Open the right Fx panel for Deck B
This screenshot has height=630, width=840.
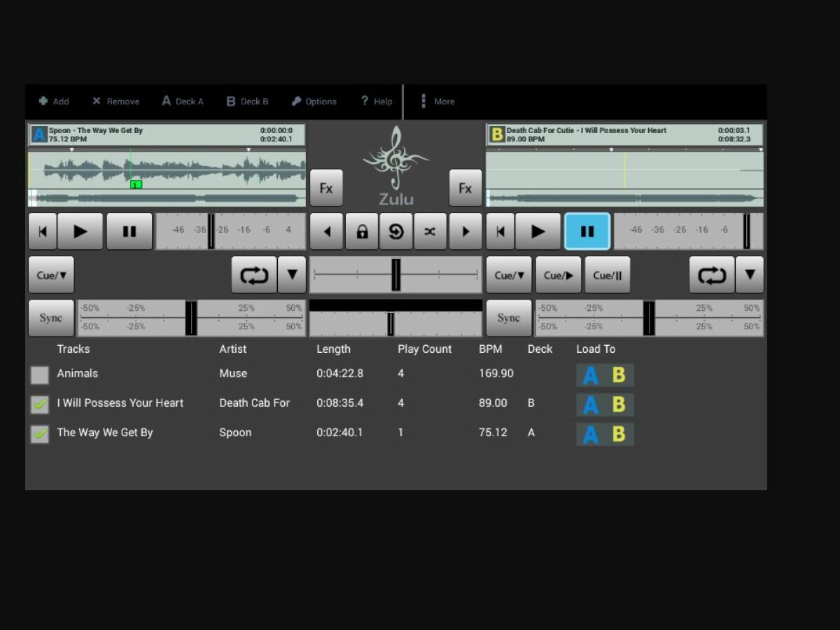pos(465,188)
